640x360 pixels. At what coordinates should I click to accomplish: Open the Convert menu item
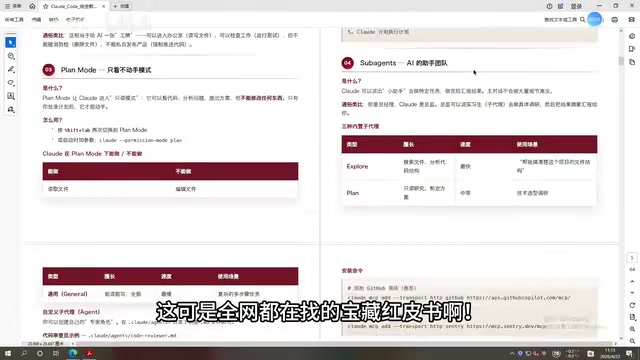53,20
